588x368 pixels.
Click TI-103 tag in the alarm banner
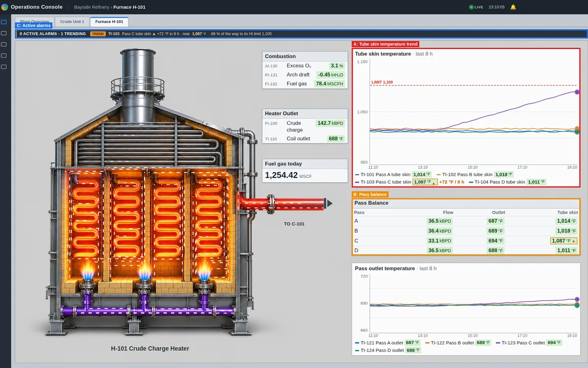(x=114, y=34)
